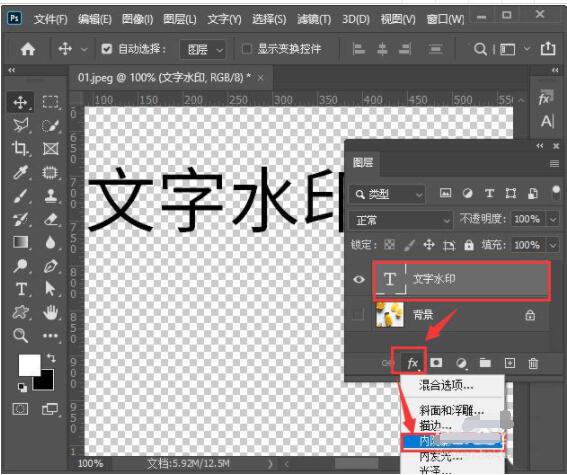Click the Home icon in options bar
This screenshot has height=475, width=567.
[27, 49]
